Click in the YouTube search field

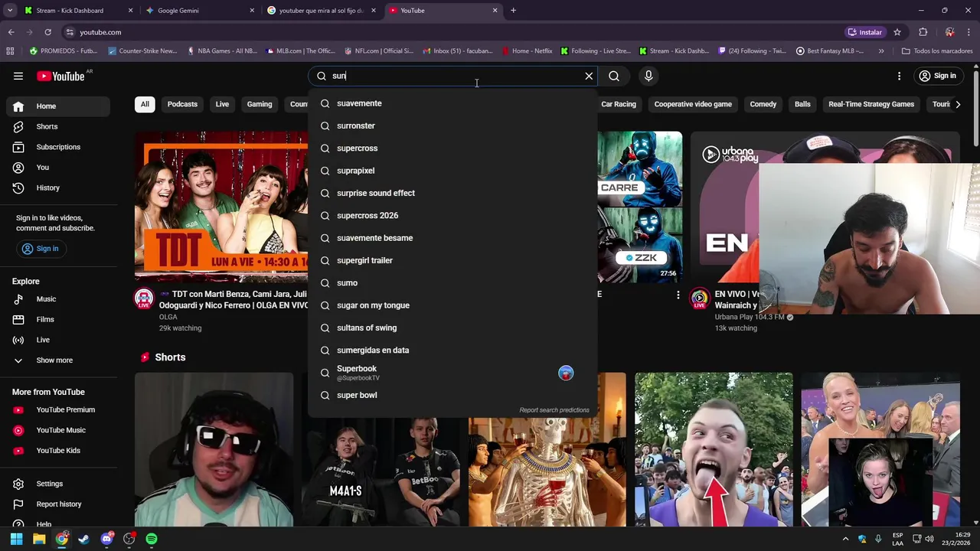(x=452, y=76)
